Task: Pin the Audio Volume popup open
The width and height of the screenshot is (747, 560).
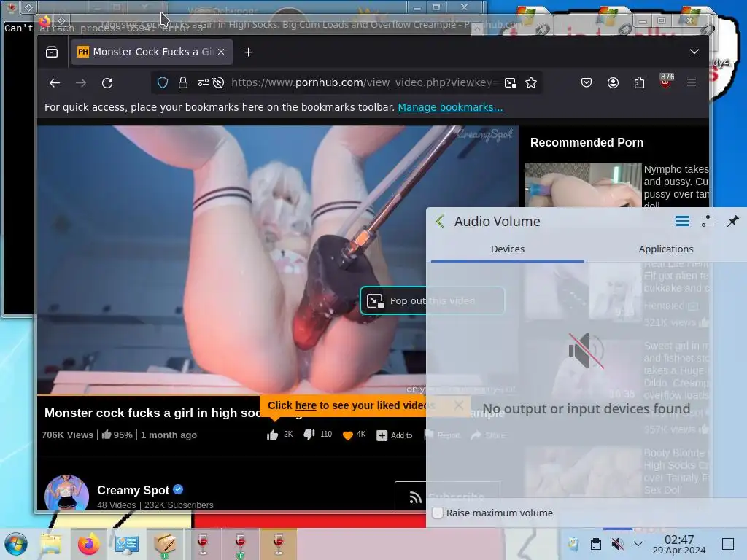Action: [x=732, y=221]
